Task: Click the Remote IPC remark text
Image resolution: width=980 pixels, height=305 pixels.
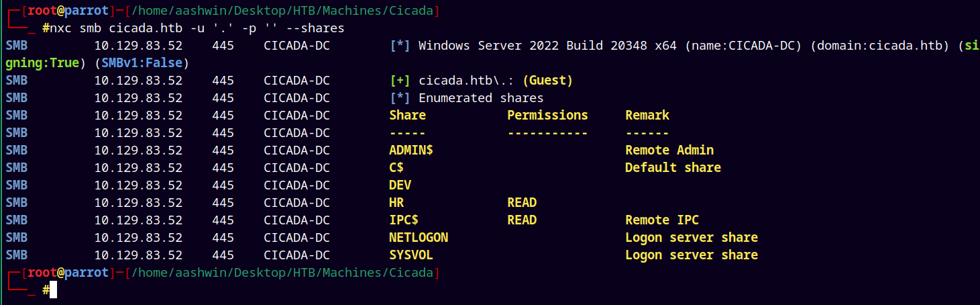Action: click(662, 220)
